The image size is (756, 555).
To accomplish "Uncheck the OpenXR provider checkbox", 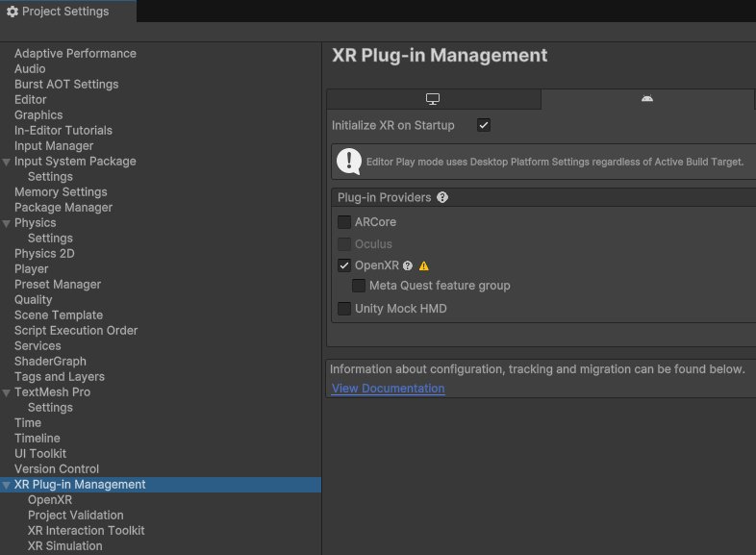I will click(344, 265).
